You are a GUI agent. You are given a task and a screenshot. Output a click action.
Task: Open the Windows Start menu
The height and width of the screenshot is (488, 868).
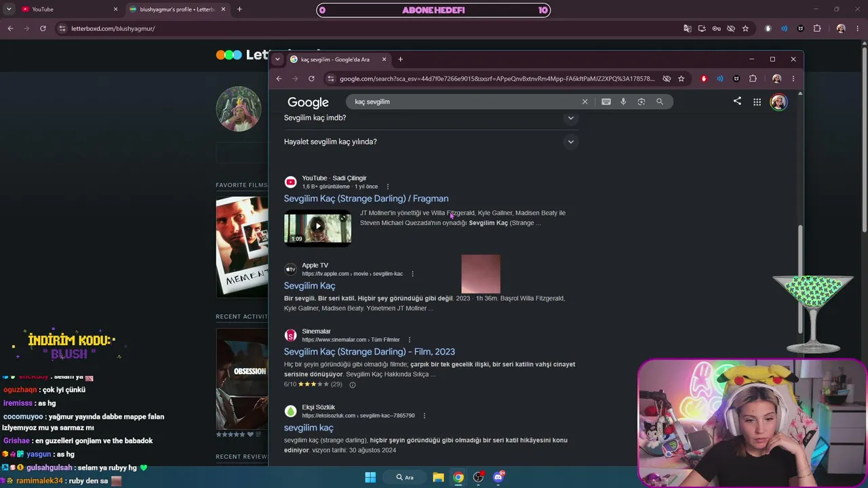point(370,477)
